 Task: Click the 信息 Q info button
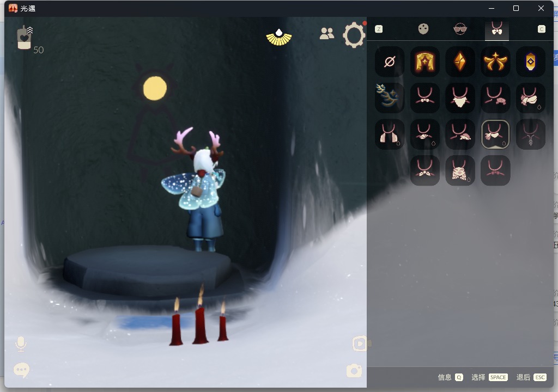click(450, 377)
